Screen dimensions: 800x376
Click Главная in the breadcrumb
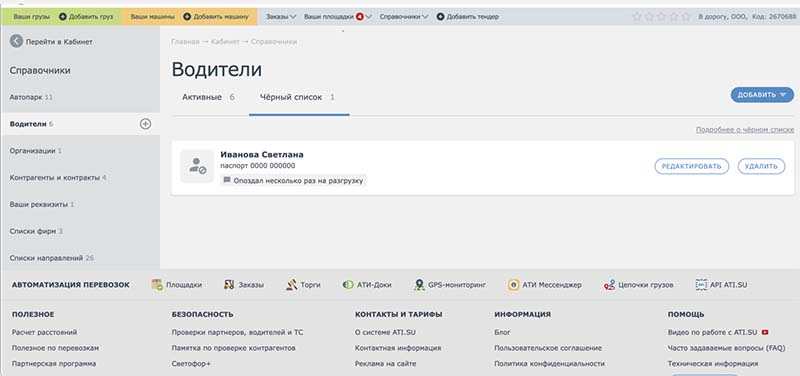tap(185, 41)
